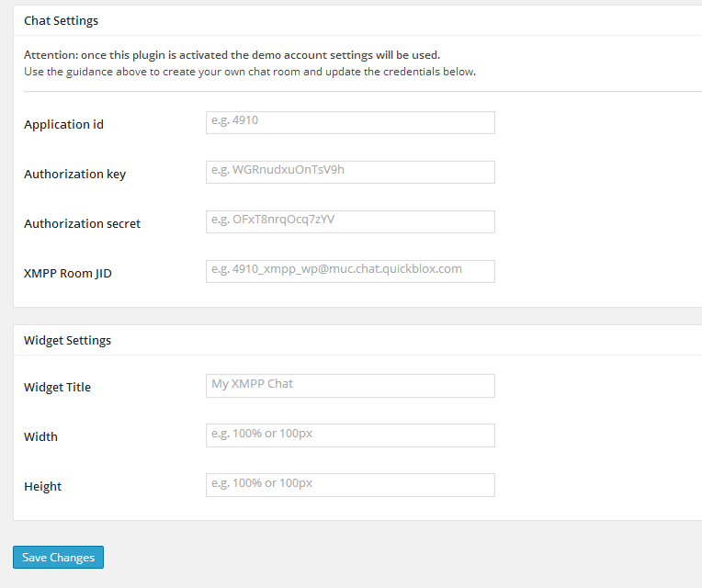Click the guidance text about updating credentials
Screen dimensions: 702x588
click(249, 71)
